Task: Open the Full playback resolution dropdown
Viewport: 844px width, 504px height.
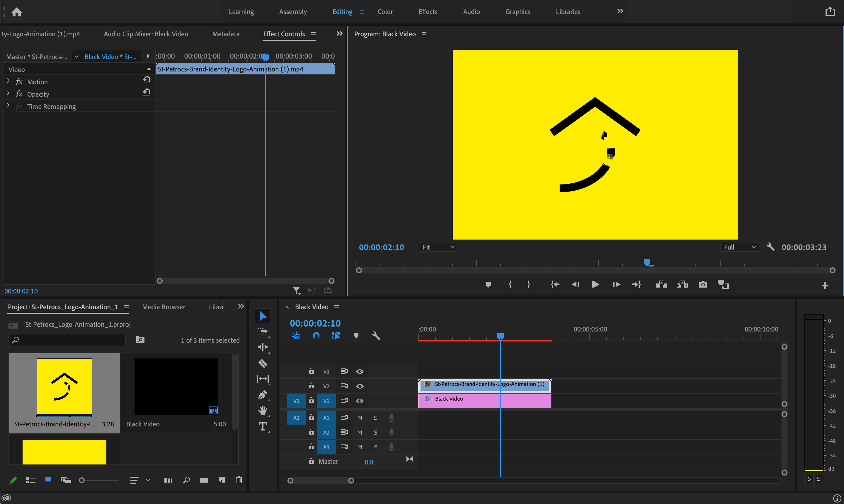Action: pyautogui.click(x=739, y=247)
